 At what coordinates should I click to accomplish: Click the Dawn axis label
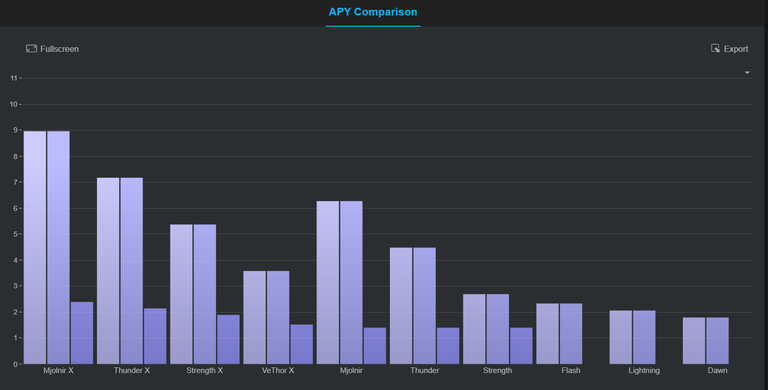(x=717, y=370)
